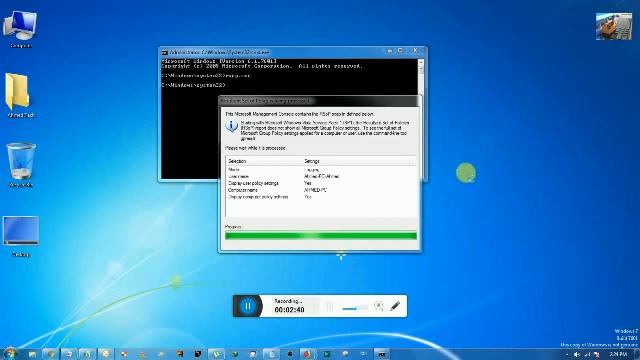Click the webcam icon in recording bar
The image size is (640, 360).
click(378, 306)
